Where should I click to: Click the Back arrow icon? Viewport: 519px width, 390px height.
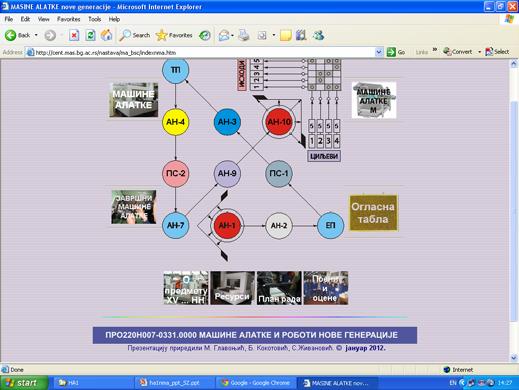[x=10, y=35]
